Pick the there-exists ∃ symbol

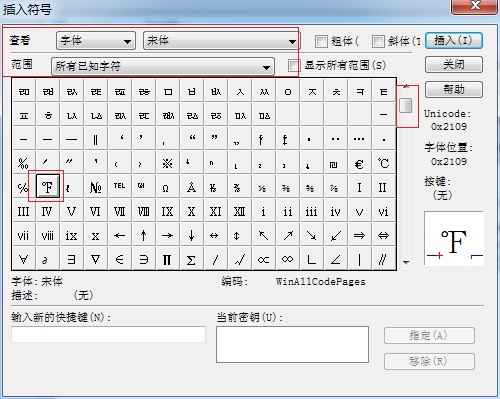click(71, 259)
